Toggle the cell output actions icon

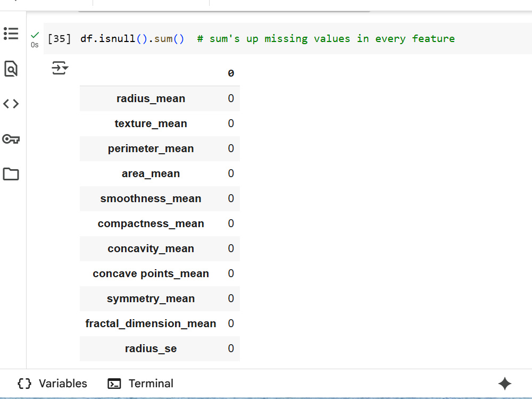pos(60,68)
